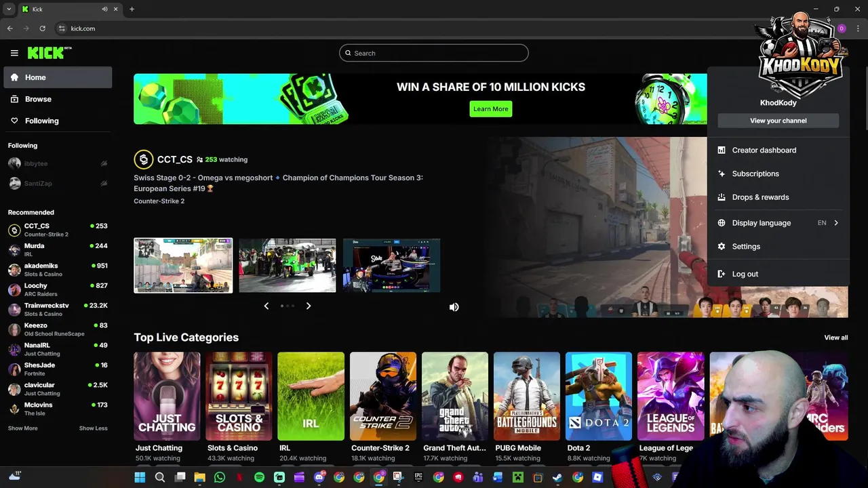Click the Counter-Strike 2 category under title

(159, 201)
